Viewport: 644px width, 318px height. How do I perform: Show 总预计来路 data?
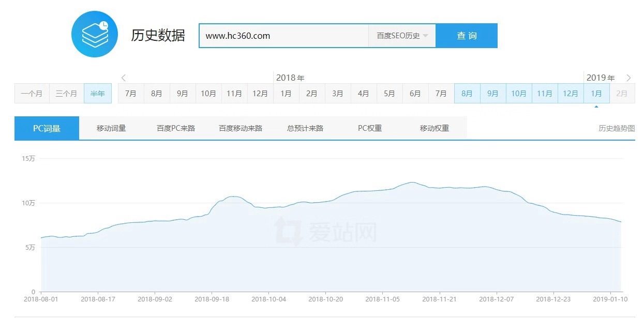coord(304,128)
